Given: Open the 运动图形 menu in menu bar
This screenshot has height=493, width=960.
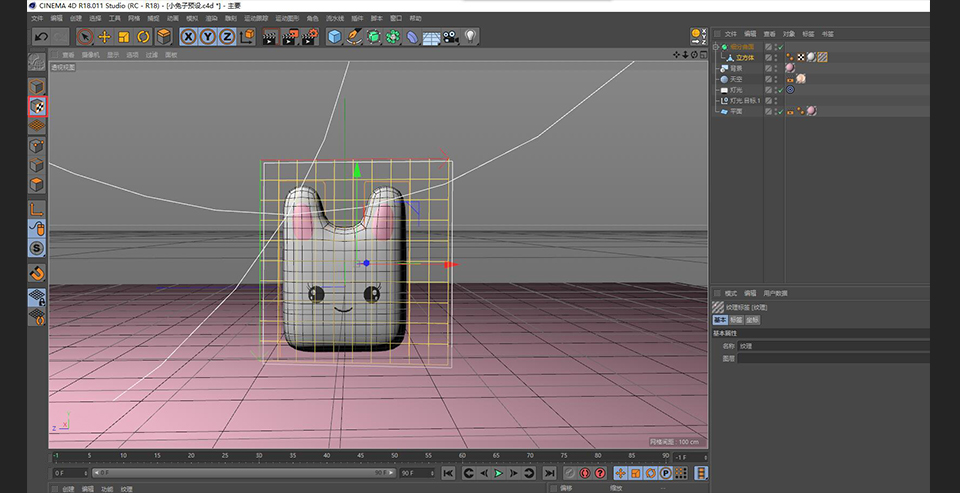Looking at the screenshot, I should point(285,18).
